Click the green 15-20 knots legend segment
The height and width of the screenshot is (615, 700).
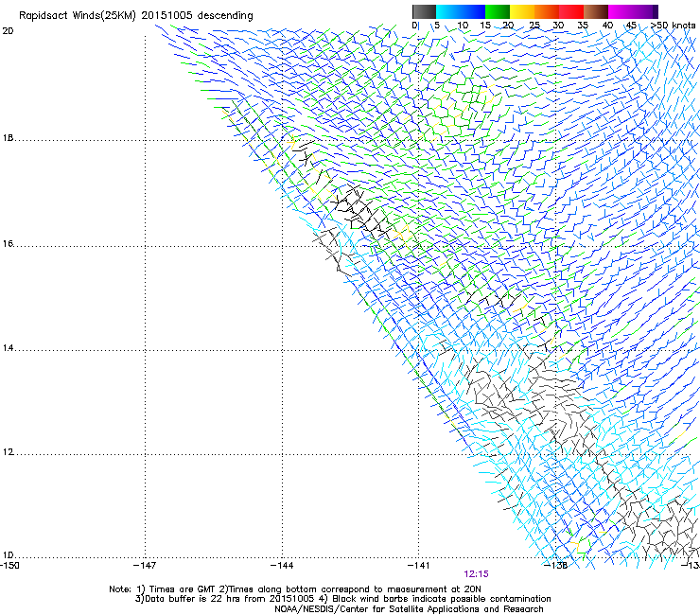click(498, 11)
